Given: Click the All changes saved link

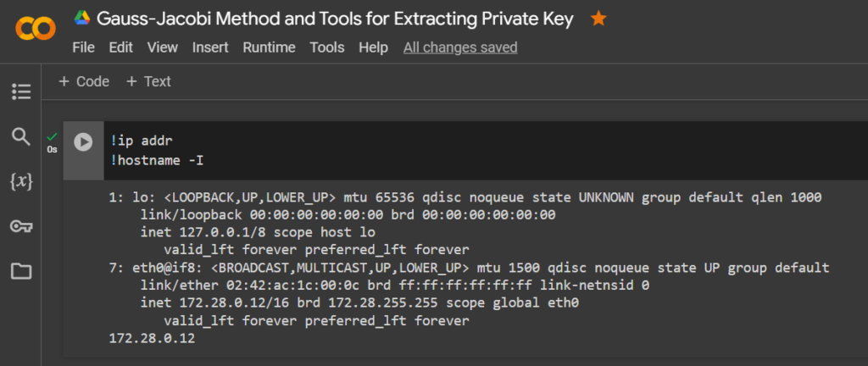Looking at the screenshot, I should [460, 47].
